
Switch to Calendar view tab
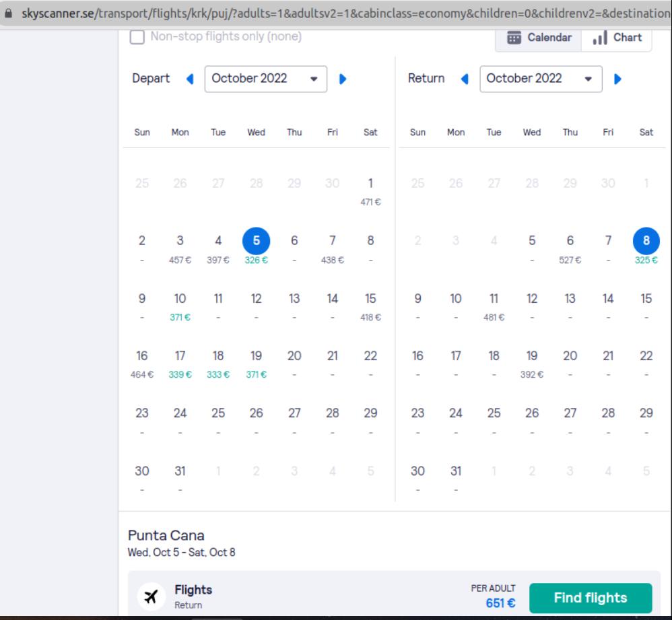click(x=539, y=38)
